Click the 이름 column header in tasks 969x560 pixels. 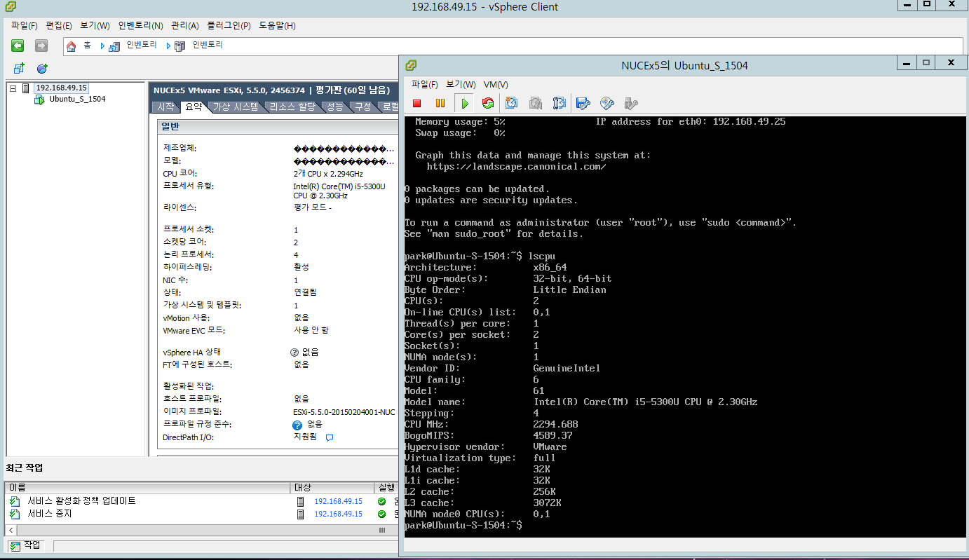point(147,487)
